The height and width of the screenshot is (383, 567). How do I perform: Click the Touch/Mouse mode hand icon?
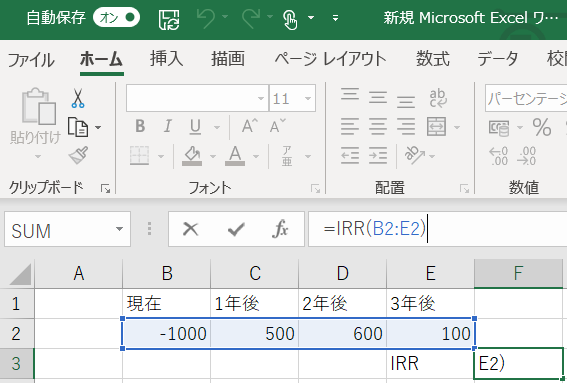tap(290, 20)
